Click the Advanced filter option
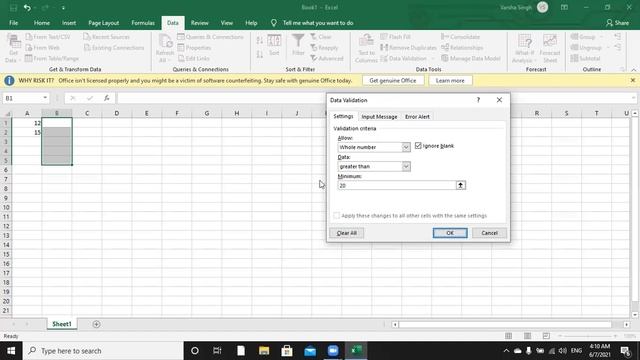 point(327,58)
